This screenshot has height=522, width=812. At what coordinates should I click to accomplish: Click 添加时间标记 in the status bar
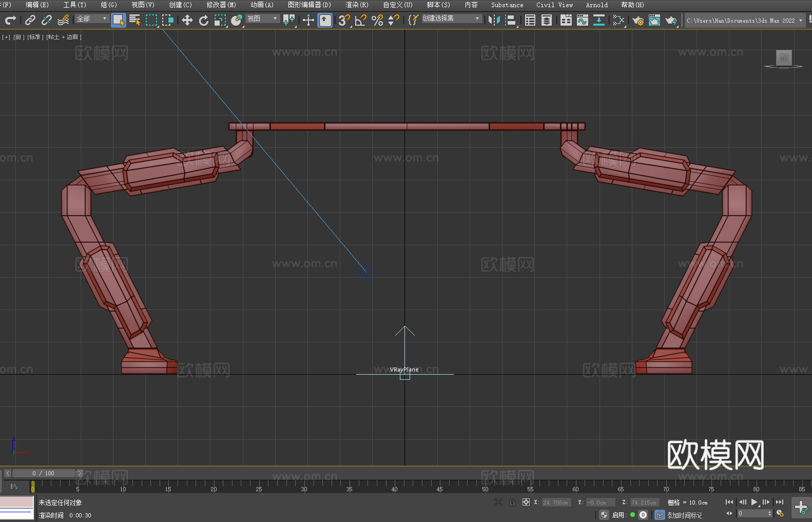click(684, 515)
